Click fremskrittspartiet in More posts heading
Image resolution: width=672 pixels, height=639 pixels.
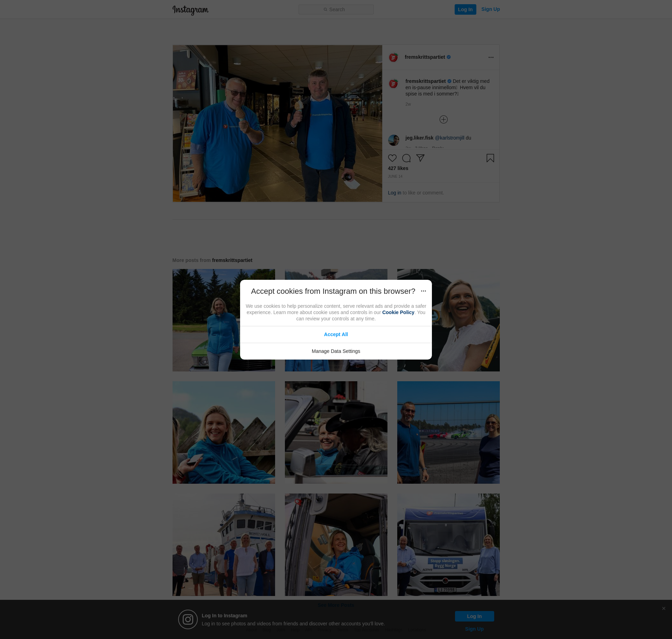pos(232,260)
